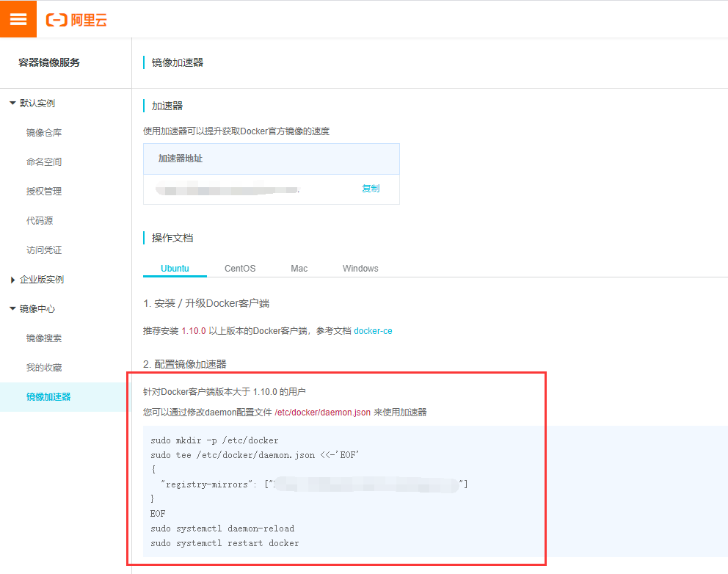Open 镜像仓库 in the sidebar
Screen dimensions: 728x574
pos(43,133)
